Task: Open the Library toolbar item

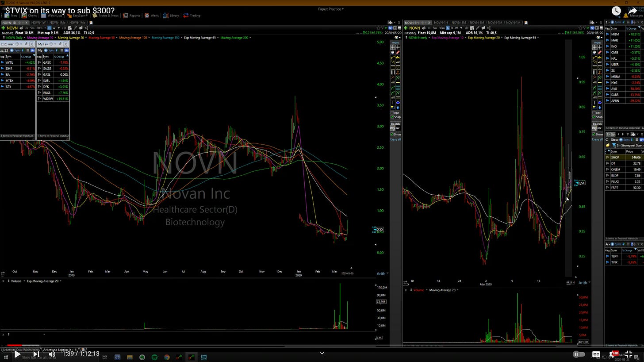Action: [x=171, y=15]
